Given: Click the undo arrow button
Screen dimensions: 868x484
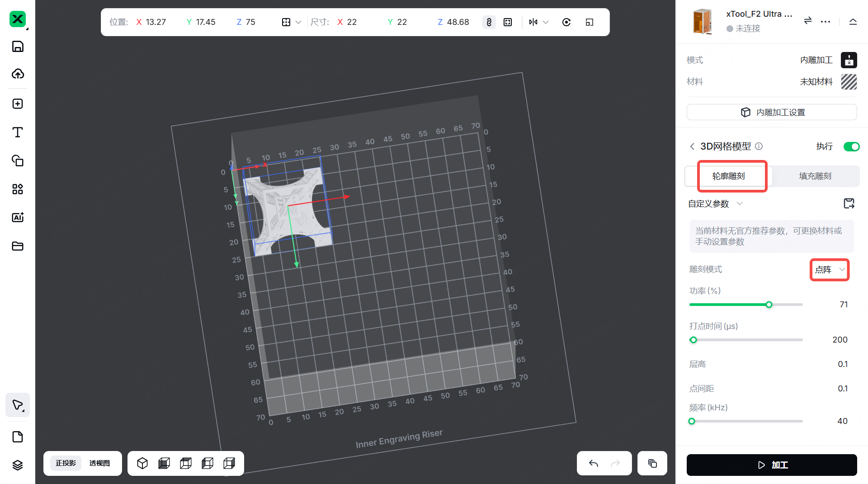Looking at the screenshot, I should pos(594,463).
